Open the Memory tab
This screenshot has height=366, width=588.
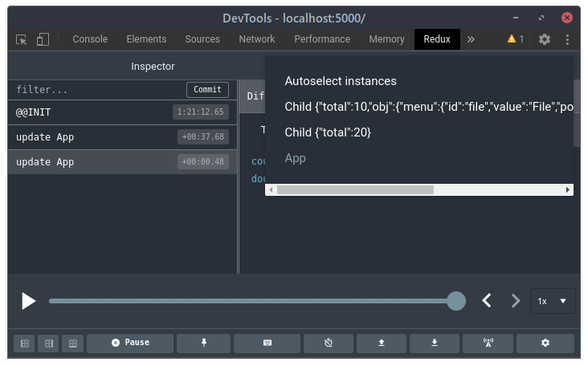[386, 39]
